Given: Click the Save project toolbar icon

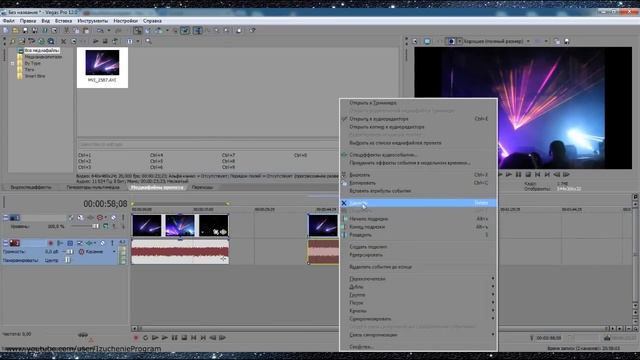Looking at the screenshot, I should click(25, 31).
